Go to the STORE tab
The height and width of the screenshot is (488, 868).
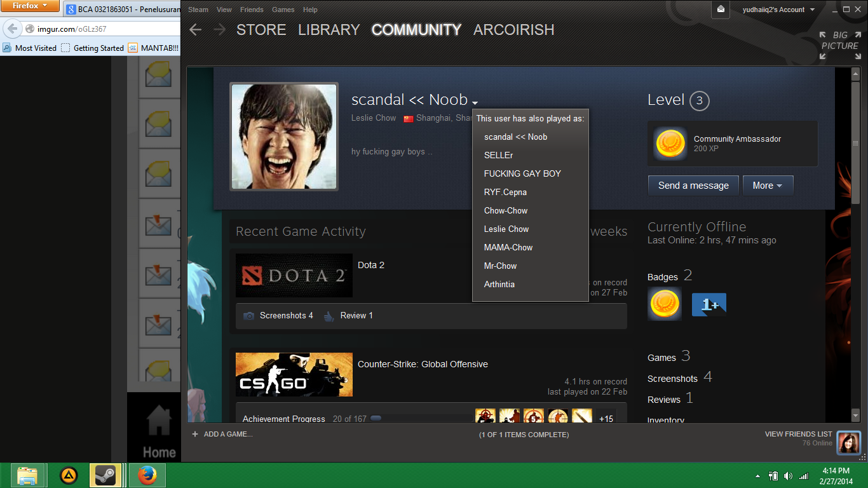point(261,30)
